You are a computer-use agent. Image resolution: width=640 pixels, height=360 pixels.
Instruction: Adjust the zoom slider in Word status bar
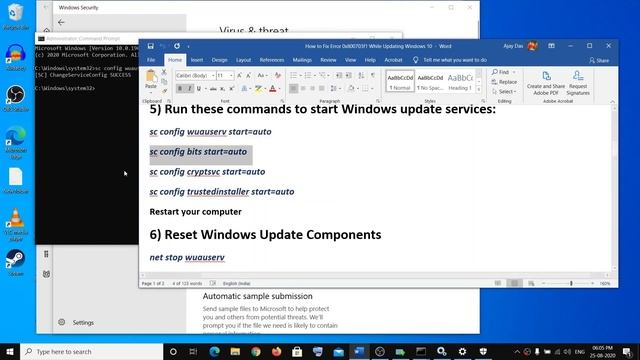571,283
